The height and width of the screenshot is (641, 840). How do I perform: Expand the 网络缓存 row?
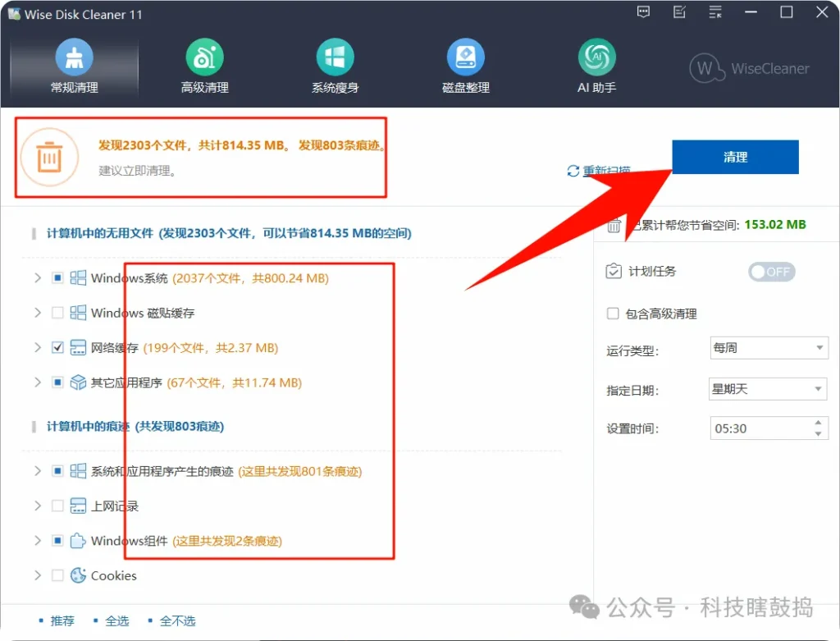coord(38,347)
